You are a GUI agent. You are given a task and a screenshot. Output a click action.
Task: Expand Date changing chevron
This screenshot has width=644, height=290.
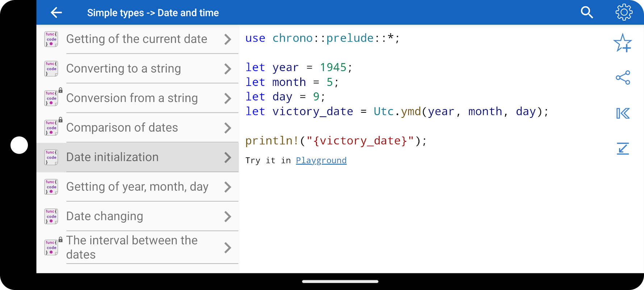(227, 216)
